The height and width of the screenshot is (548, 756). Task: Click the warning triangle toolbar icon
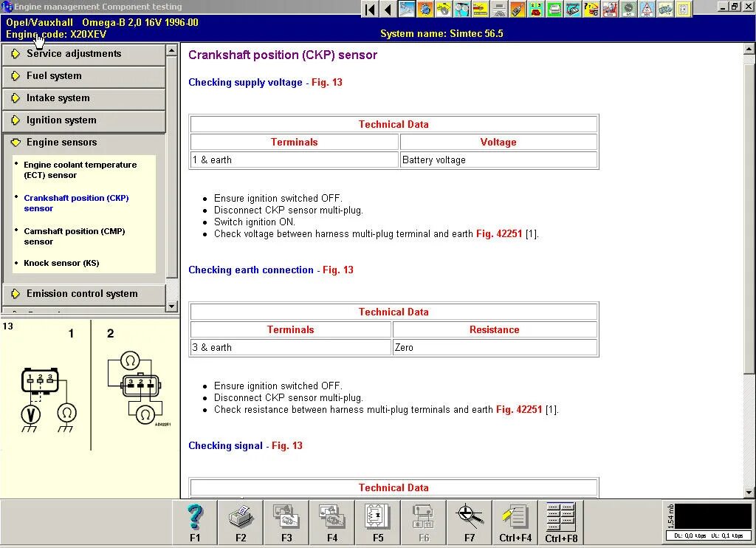[x=646, y=9]
